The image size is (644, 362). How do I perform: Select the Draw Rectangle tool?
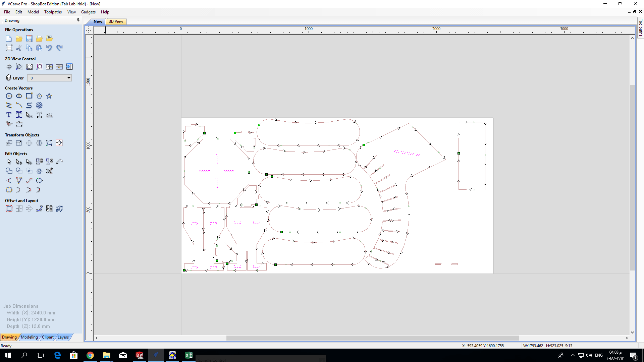29,96
